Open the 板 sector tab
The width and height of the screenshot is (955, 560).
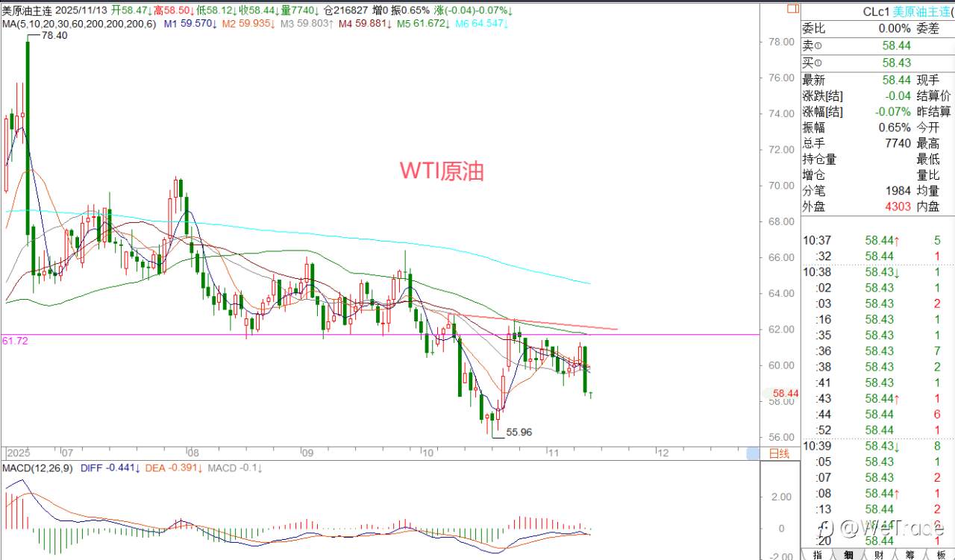point(940,554)
